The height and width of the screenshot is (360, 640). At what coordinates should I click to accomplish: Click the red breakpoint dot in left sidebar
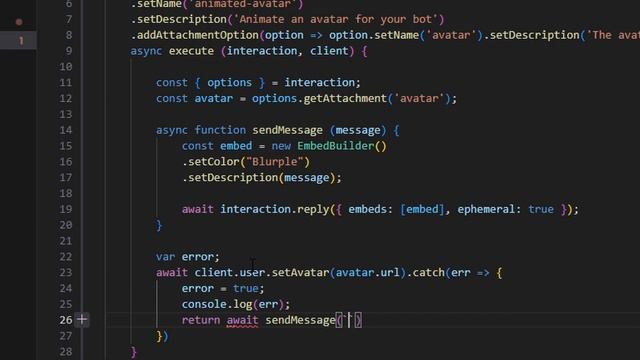tap(19, 22)
